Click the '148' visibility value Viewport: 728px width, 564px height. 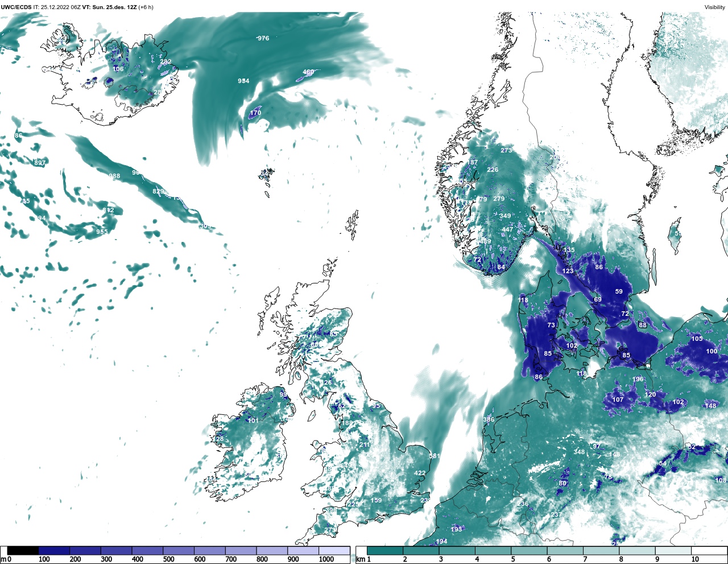[x=711, y=406]
